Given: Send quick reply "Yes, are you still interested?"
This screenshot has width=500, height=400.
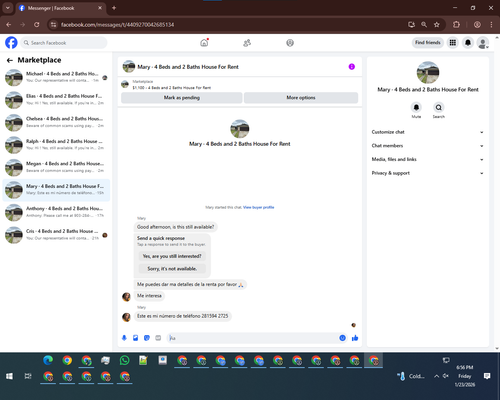Looking at the screenshot, I should pos(172,256).
